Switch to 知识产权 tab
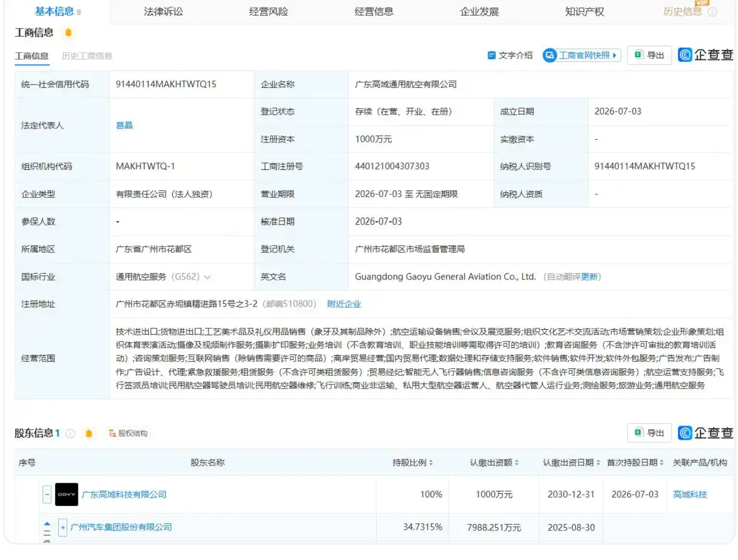 tap(585, 12)
